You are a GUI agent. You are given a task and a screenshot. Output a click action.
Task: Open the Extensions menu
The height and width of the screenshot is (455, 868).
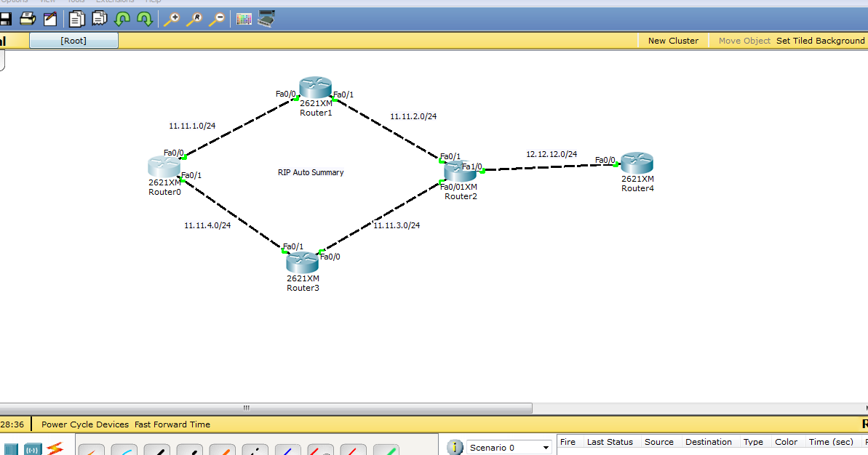tap(114, 2)
